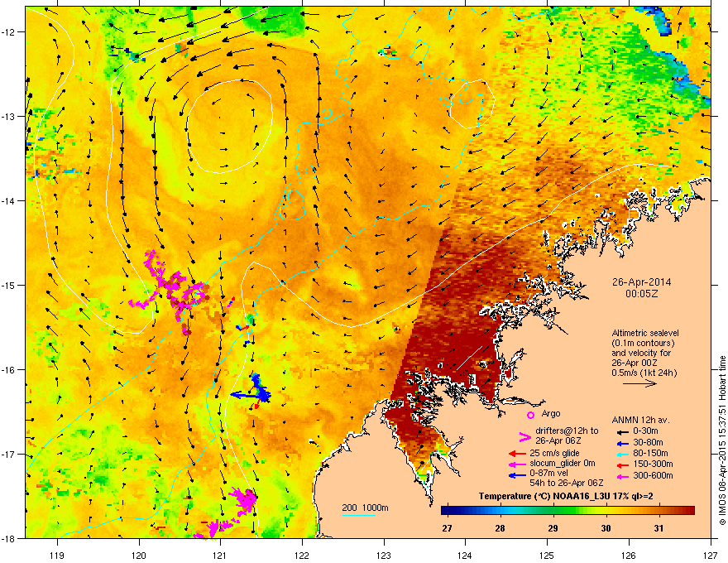
Task: Click the velocity scale arrow below '0.5m/s (1kt 24h)'
Action: pos(639,383)
